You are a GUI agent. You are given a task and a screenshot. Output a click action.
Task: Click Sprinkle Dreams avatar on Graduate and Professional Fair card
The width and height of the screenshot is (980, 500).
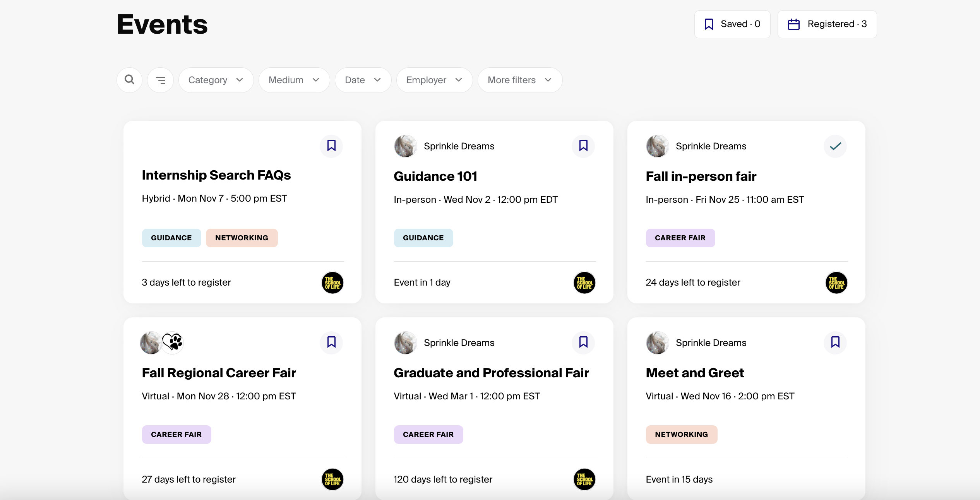pos(405,342)
